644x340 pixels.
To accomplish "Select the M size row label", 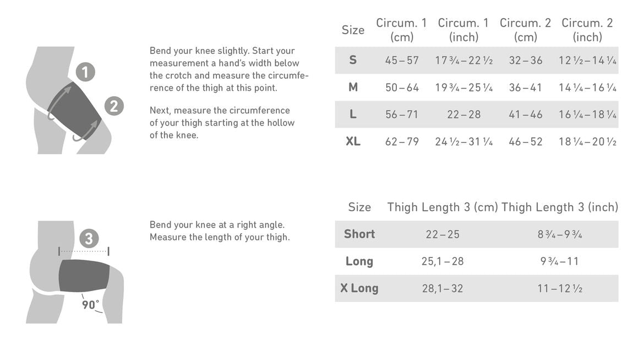I will click(353, 87).
